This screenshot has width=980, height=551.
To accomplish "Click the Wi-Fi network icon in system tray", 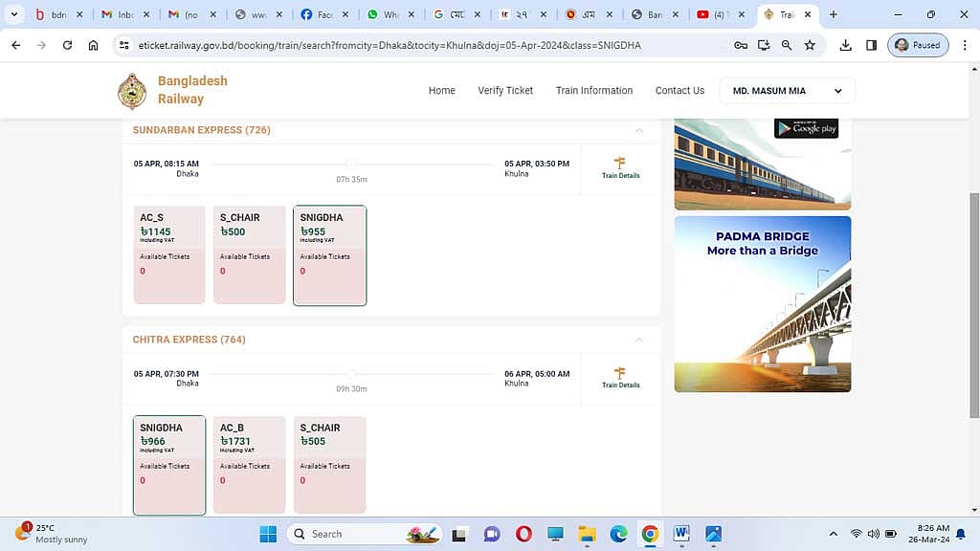I will point(857,534).
